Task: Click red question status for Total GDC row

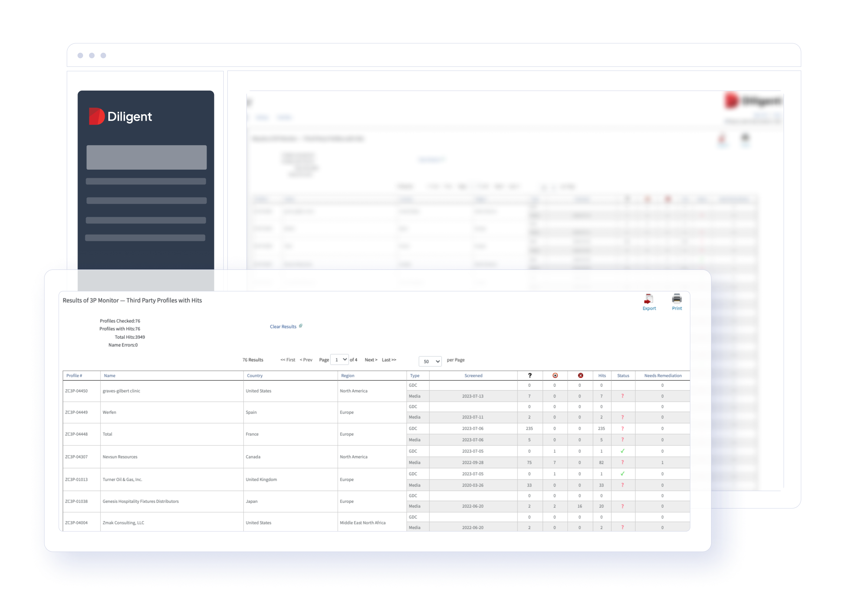Action: pos(622,428)
